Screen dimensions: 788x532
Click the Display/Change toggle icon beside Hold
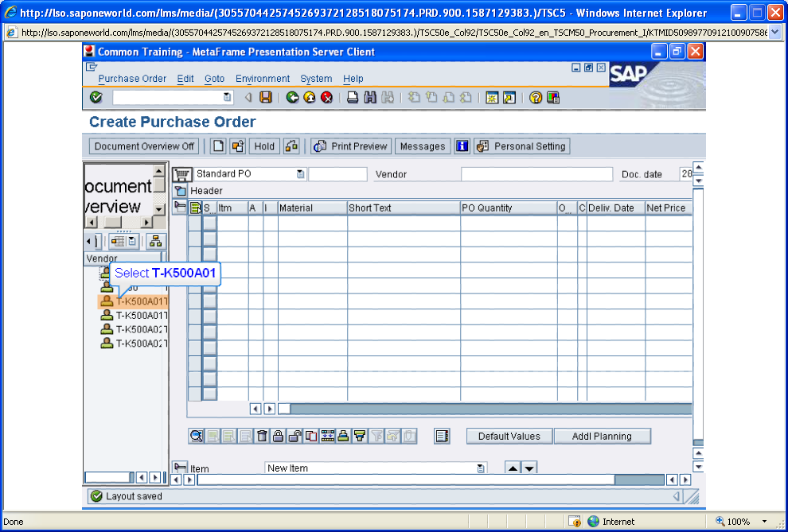[x=291, y=146]
